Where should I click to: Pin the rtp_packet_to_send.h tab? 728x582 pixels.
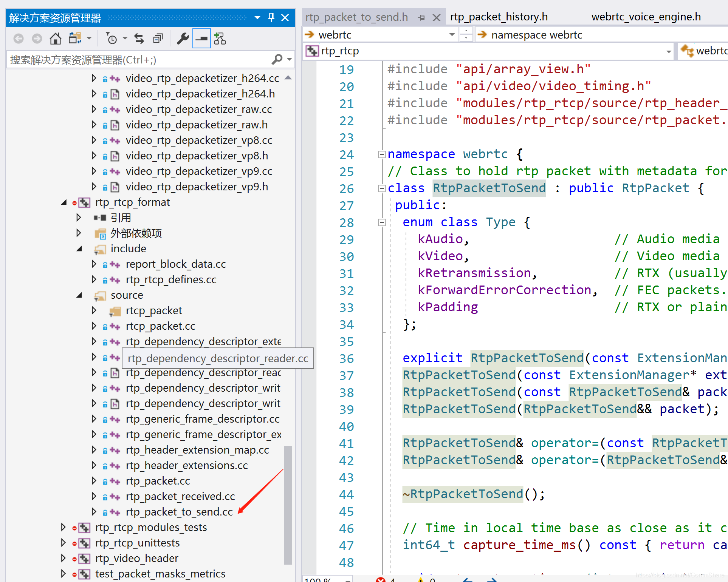pos(421,17)
